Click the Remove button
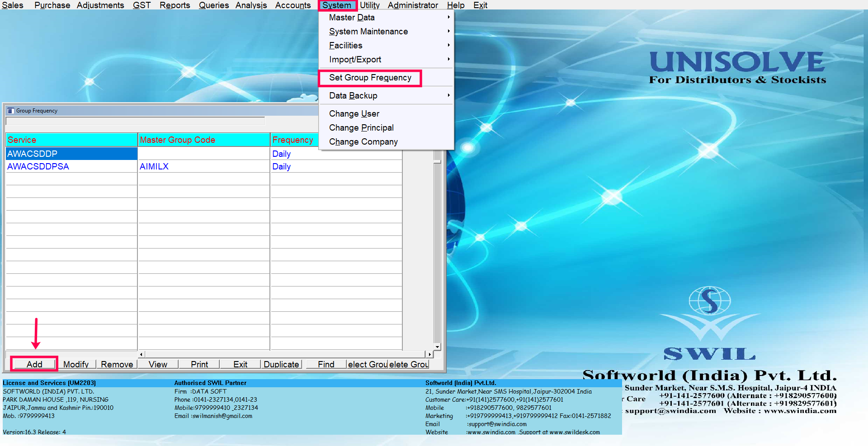The image size is (868, 446). 117,364
